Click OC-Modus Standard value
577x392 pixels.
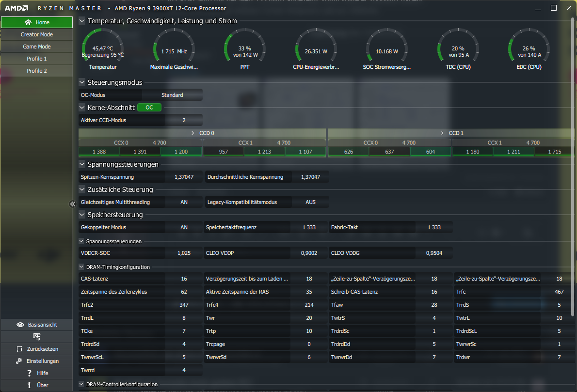[x=172, y=95]
